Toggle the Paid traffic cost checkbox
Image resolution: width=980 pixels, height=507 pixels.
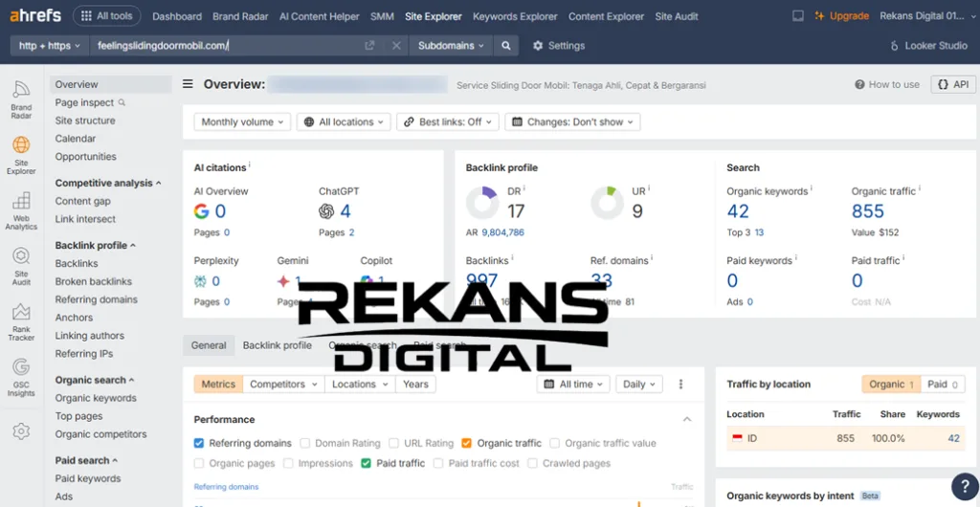pos(438,463)
